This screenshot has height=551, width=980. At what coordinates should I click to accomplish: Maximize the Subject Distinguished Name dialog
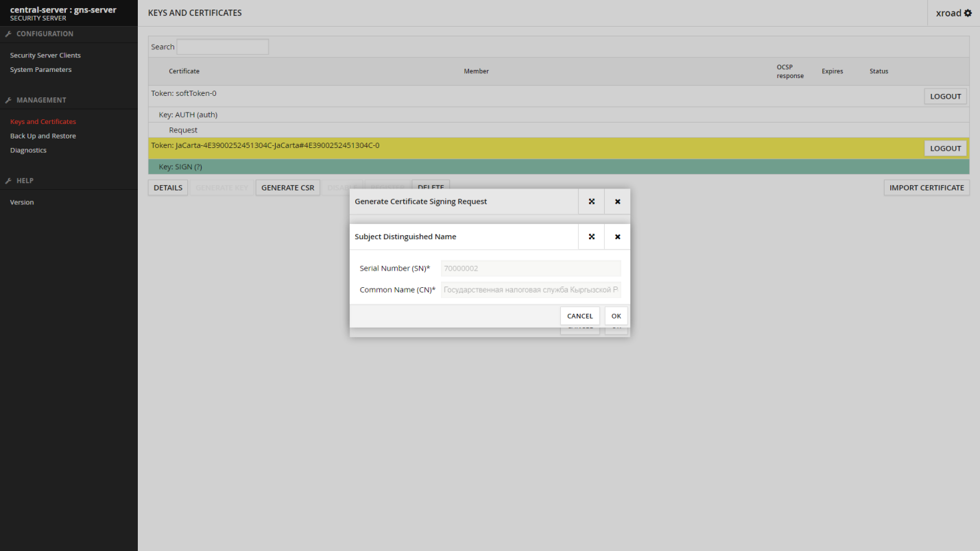coord(591,236)
